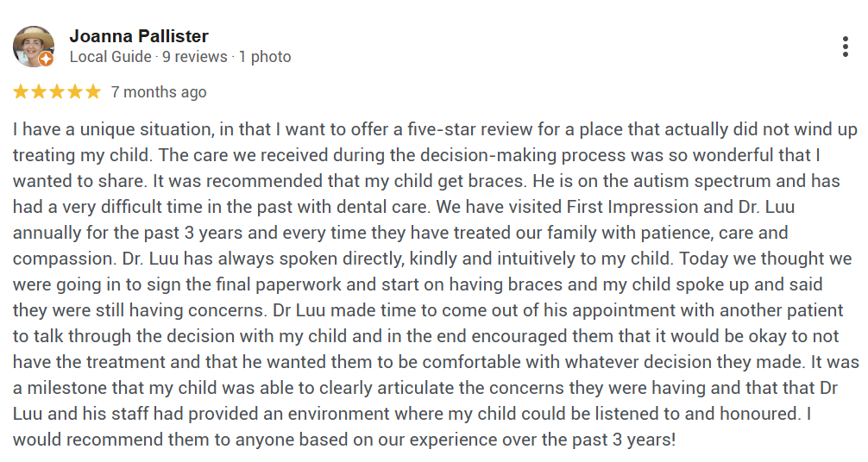868x462 pixels.
Task: Open the Joanna Pallister reviewer name link
Action: coord(138,36)
